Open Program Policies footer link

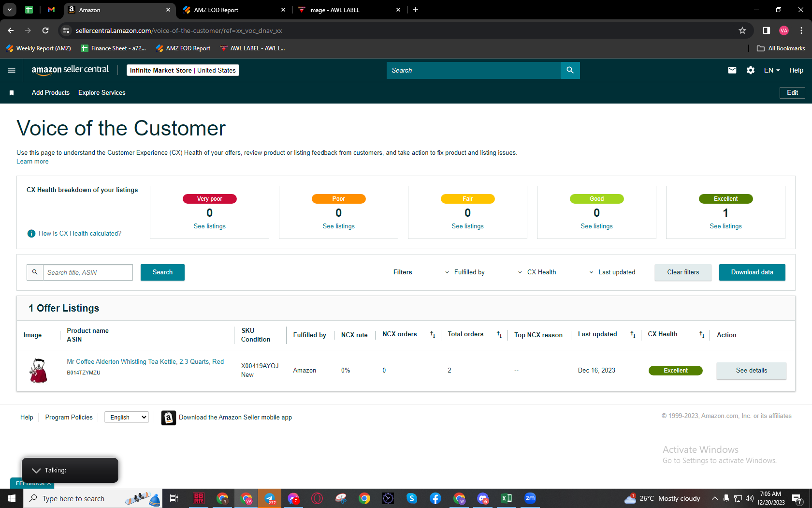point(69,418)
